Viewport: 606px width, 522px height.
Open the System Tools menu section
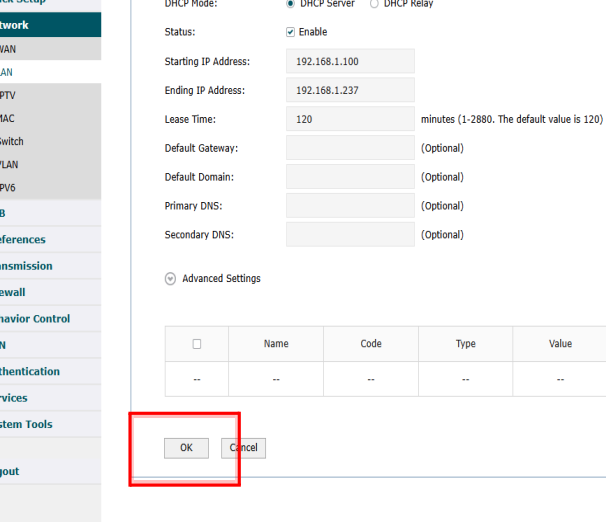(x=50, y=424)
